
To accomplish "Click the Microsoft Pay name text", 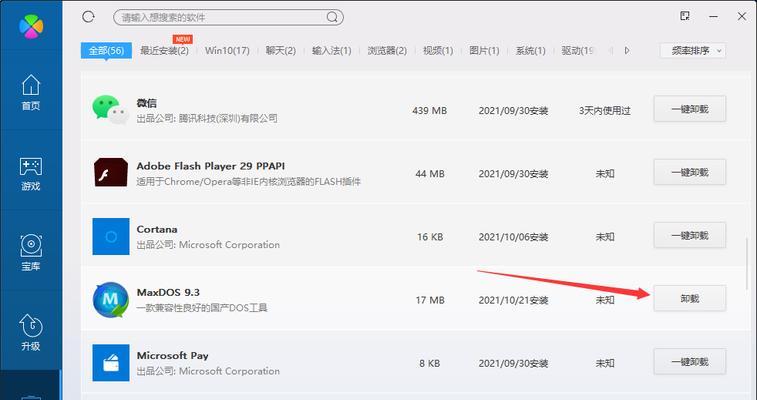I will [172, 356].
